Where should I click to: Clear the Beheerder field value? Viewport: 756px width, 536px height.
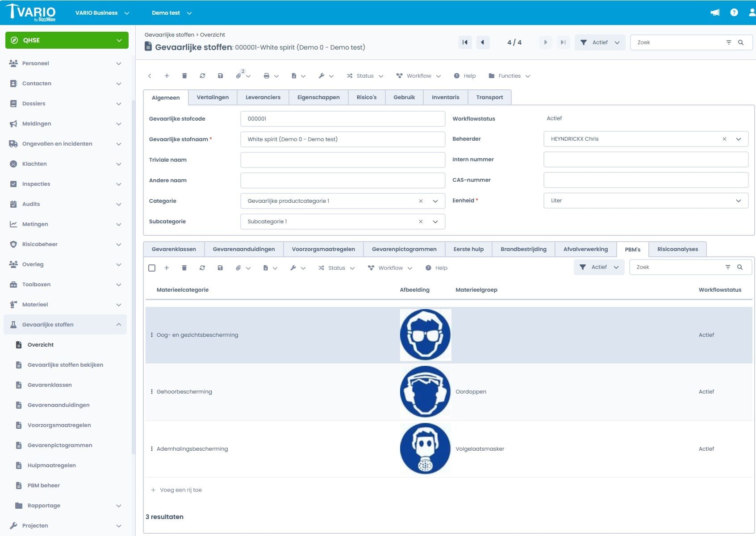point(724,139)
